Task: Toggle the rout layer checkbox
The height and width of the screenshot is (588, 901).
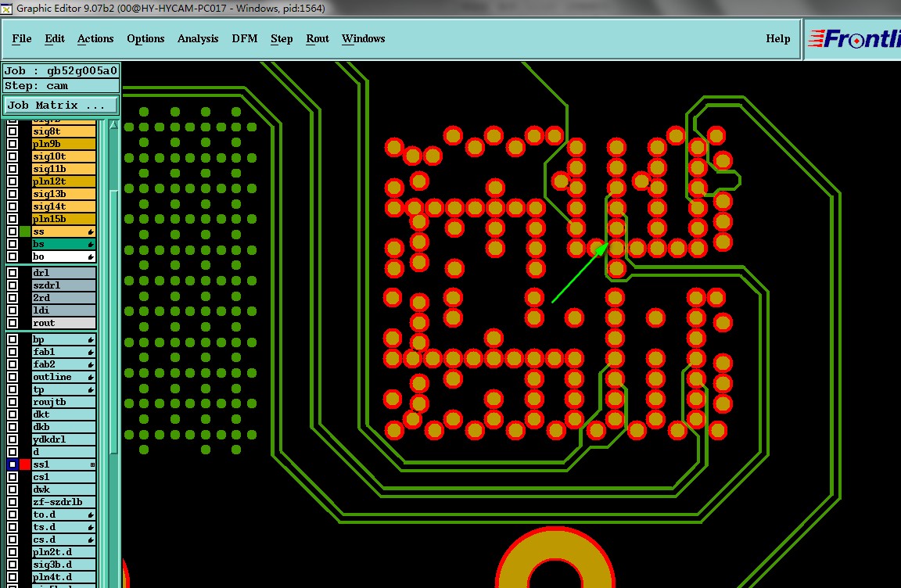Action: click(x=12, y=323)
